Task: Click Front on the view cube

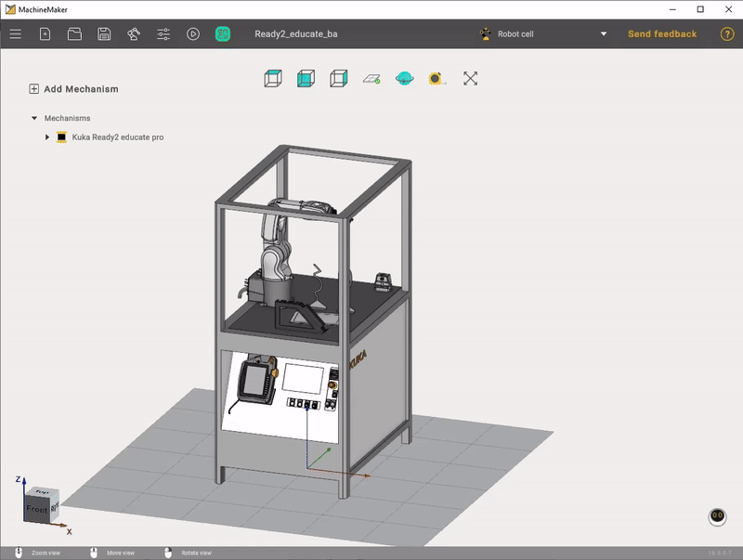Action: (38, 509)
